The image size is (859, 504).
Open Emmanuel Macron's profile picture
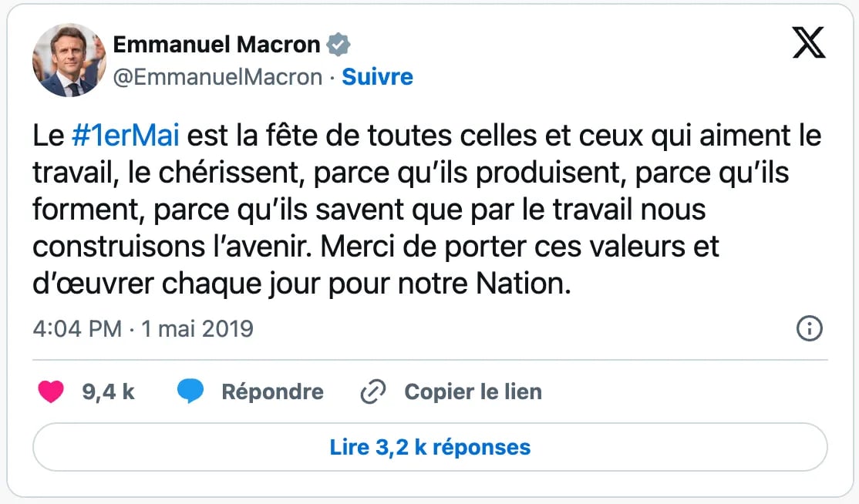point(69,60)
